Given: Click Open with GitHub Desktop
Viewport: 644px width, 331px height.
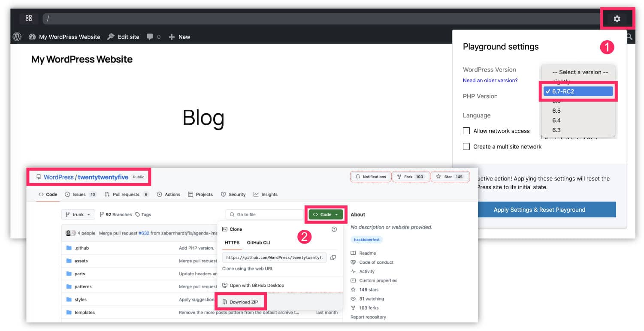Looking at the screenshot, I should [x=253, y=285].
